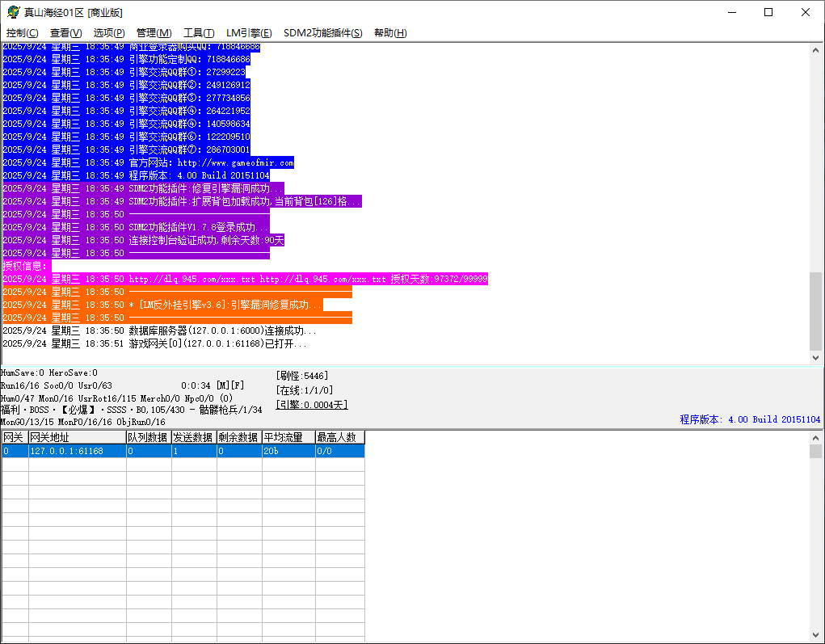Open the 控制(C) menu
The image size is (825, 644).
point(23,33)
